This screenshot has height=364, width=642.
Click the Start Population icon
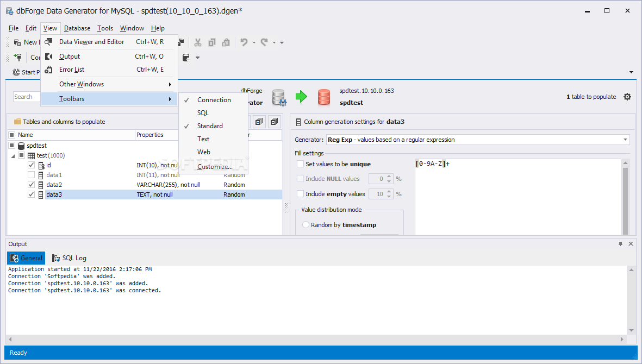point(16,72)
